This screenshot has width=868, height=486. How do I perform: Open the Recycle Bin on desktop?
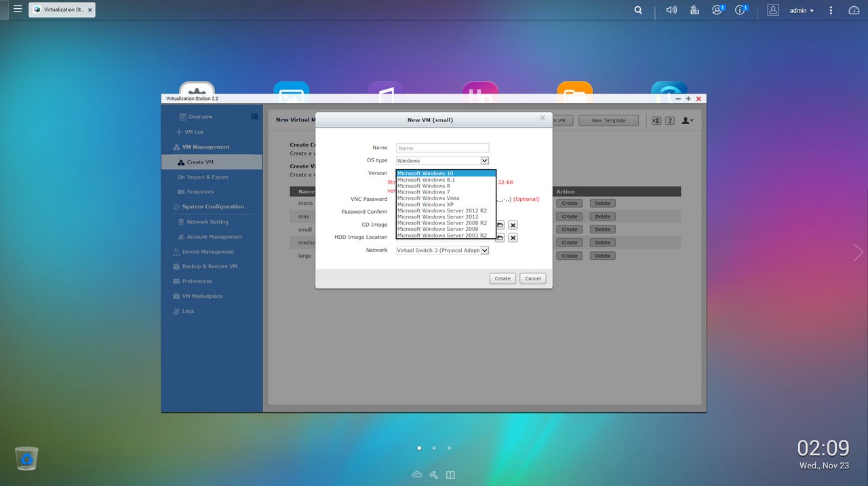[x=26, y=459]
